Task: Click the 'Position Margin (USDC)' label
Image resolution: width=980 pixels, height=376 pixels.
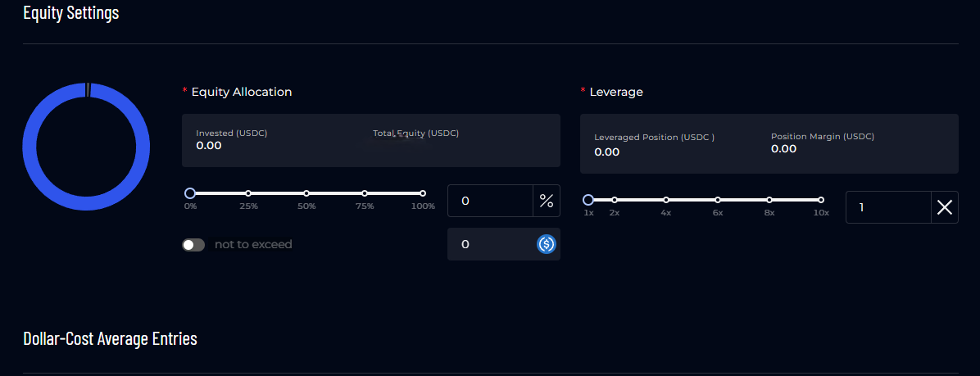Action: tap(823, 136)
